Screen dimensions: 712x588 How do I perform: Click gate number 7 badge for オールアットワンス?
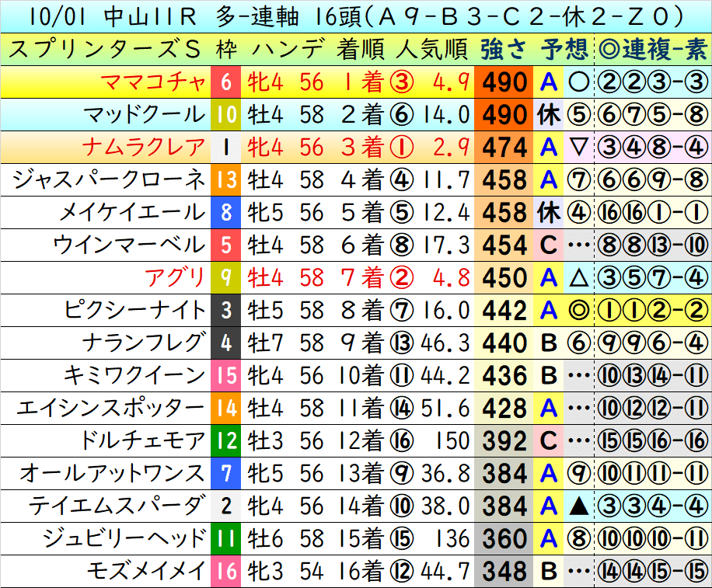coord(225,474)
